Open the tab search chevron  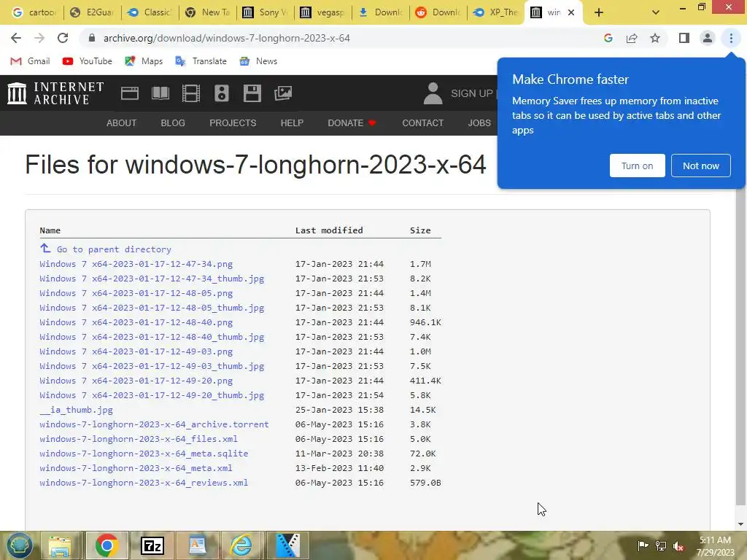[x=656, y=12]
